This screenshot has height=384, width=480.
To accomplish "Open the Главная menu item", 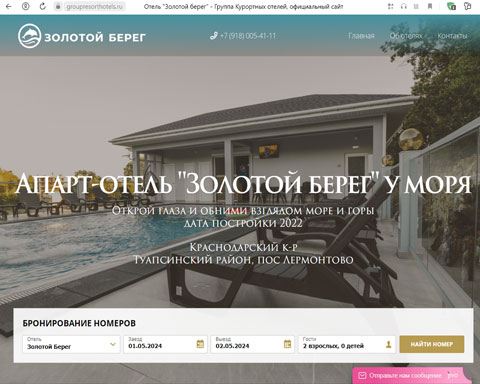I will coord(361,36).
